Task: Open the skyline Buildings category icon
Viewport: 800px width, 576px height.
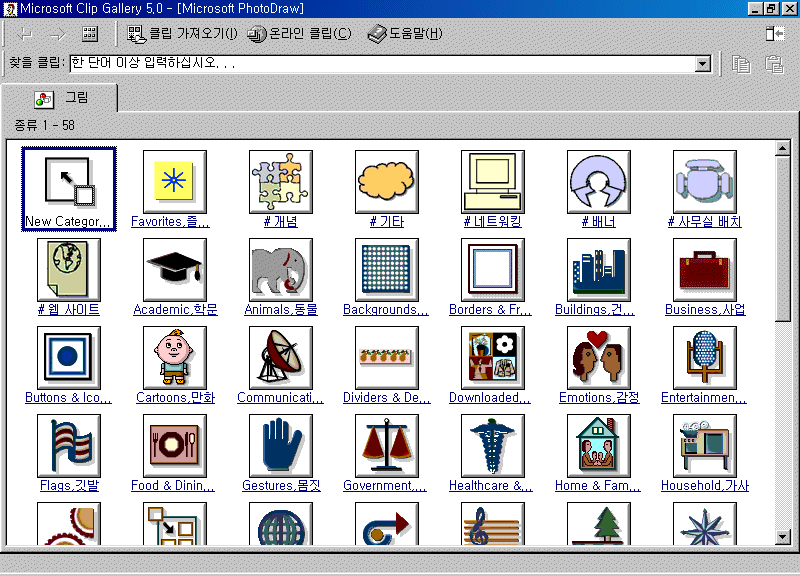Action: point(599,270)
